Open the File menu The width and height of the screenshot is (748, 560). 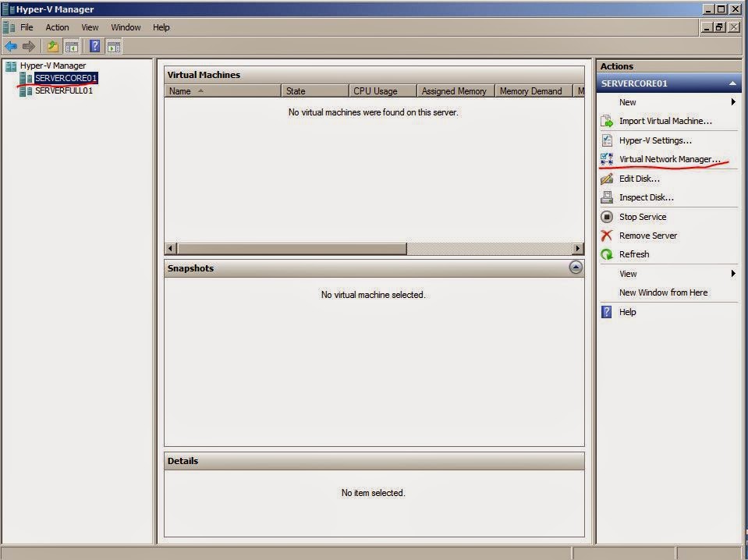coord(27,27)
